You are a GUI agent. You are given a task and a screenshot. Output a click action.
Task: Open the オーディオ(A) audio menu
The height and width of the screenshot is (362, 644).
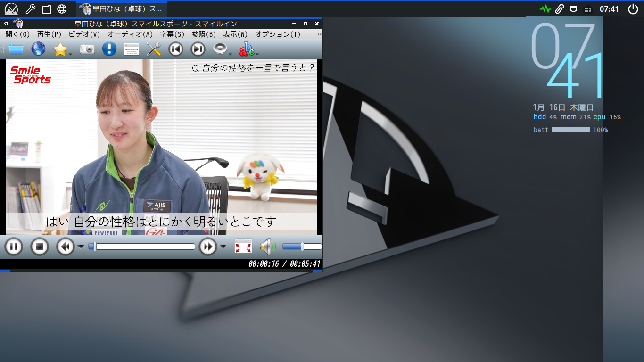[130, 34]
